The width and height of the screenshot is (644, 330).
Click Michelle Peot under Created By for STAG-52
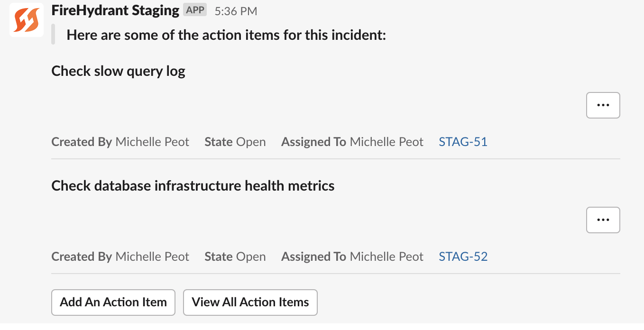tap(152, 256)
